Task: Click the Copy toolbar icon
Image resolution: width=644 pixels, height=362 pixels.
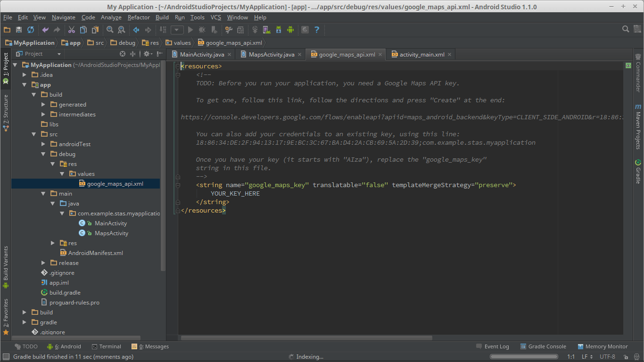Action: (x=83, y=30)
